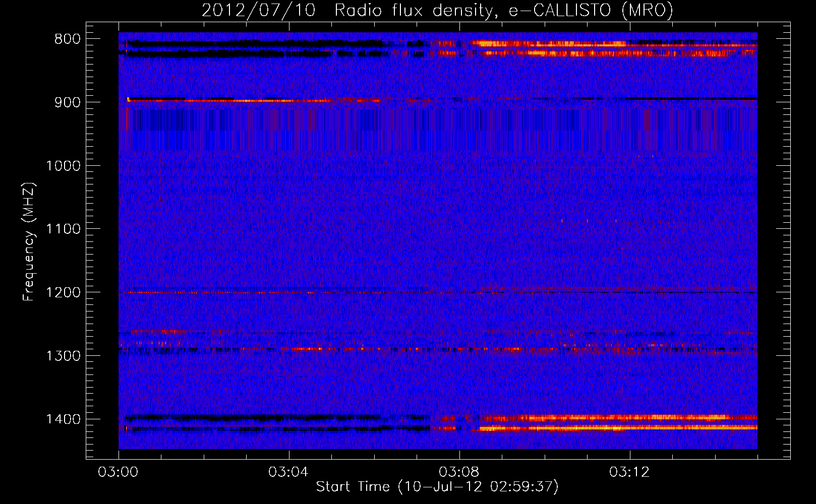The width and height of the screenshot is (816, 504).
Task: Click the 'Start Time (10-Jul-12 02:59:37)' label
Action: point(437,487)
